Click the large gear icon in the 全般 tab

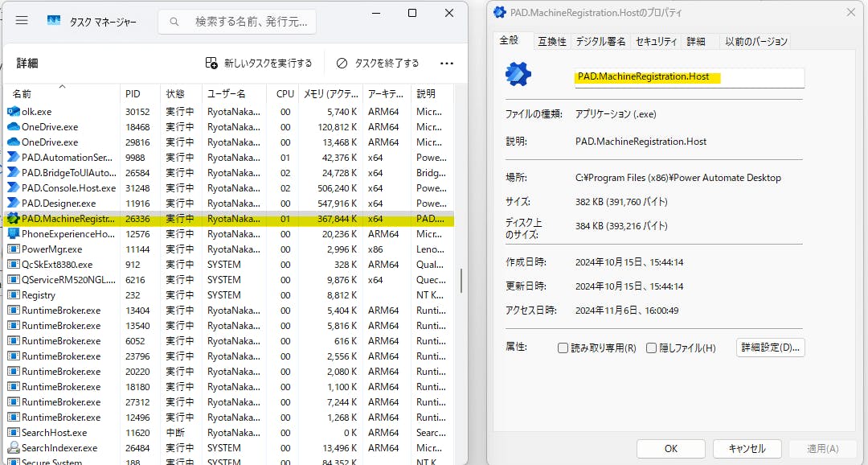pyautogui.click(x=518, y=75)
